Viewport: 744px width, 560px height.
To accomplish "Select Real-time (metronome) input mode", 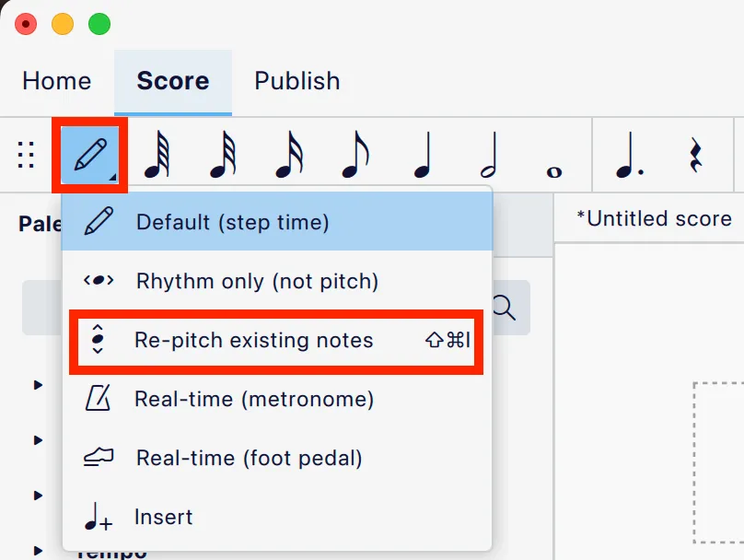I will tap(253, 399).
